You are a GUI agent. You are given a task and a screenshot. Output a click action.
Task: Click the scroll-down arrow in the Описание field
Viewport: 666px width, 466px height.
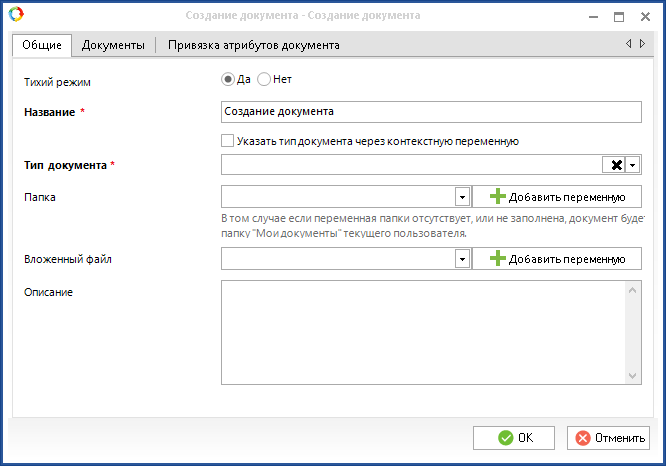point(632,376)
